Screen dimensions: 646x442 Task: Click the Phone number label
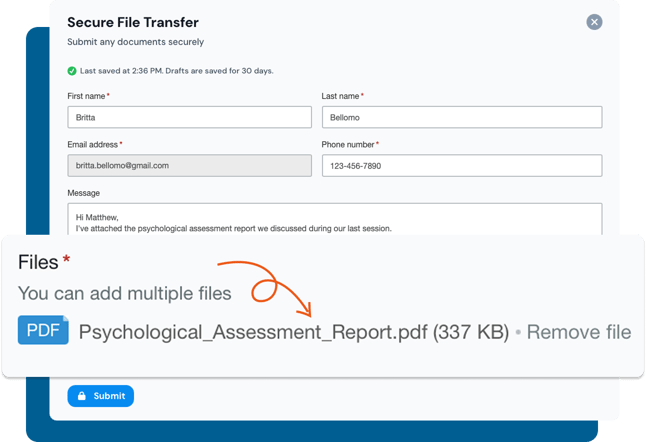click(348, 145)
